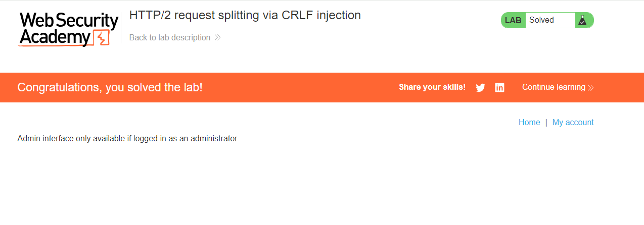Click separator between Home and My account

point(546,122)
